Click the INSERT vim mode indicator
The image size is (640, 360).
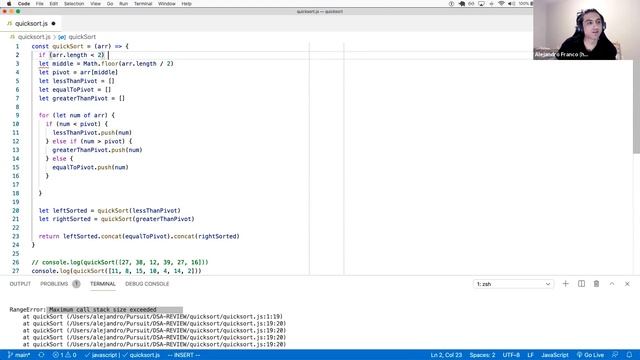click(x=184, y=355)
